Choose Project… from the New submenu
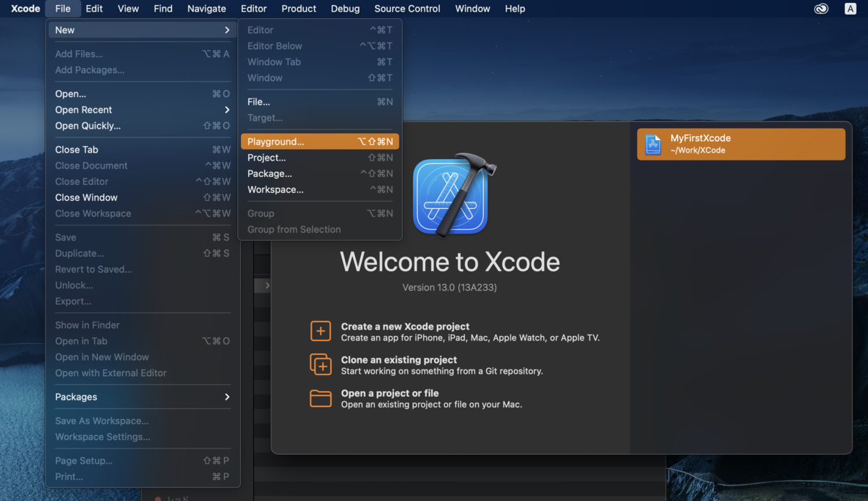868x501 pixels. (x=320, y=158)
